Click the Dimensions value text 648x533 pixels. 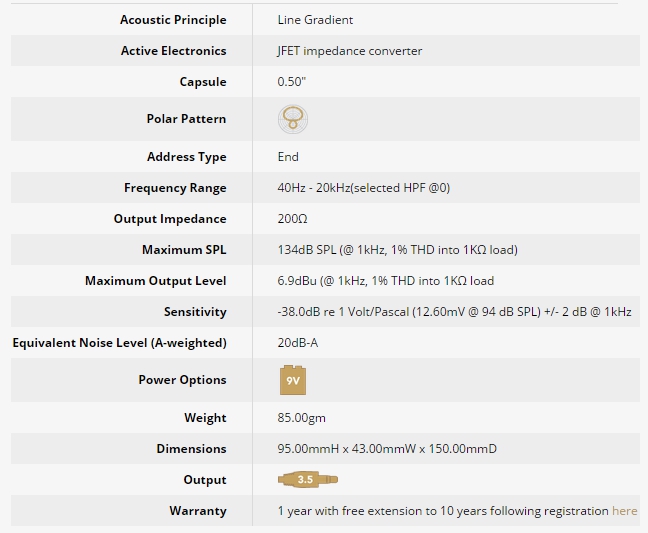387,449
